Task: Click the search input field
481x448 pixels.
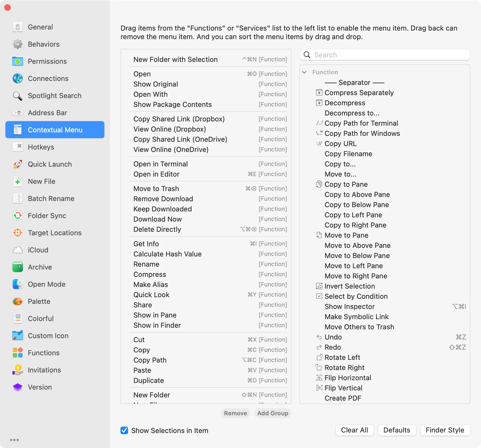Action: 384,55
